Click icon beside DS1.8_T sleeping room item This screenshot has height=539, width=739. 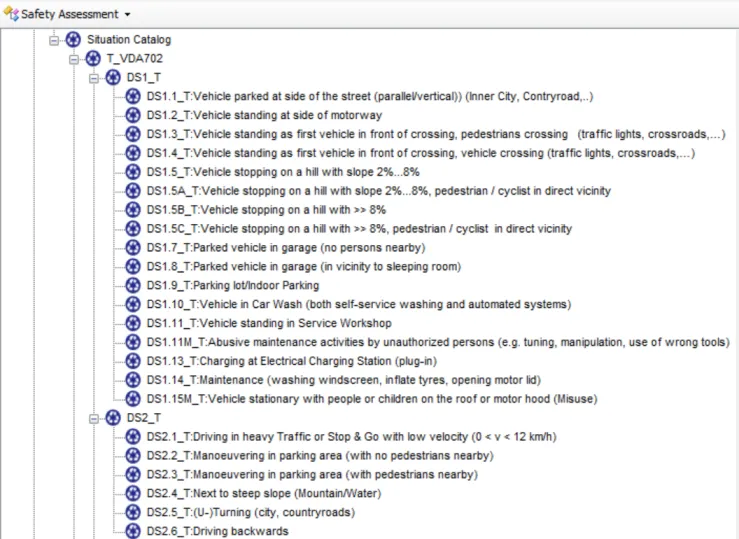tap(133, 266)
